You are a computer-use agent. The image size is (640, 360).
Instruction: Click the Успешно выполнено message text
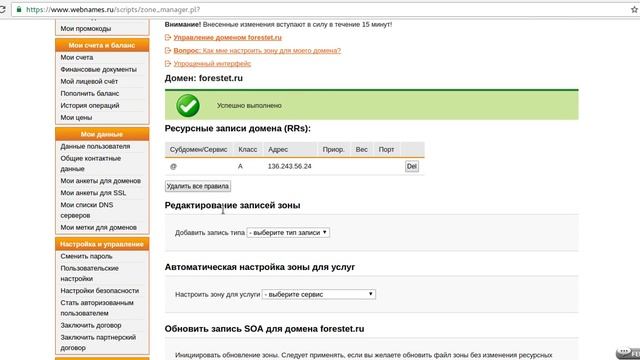(249, 106)
